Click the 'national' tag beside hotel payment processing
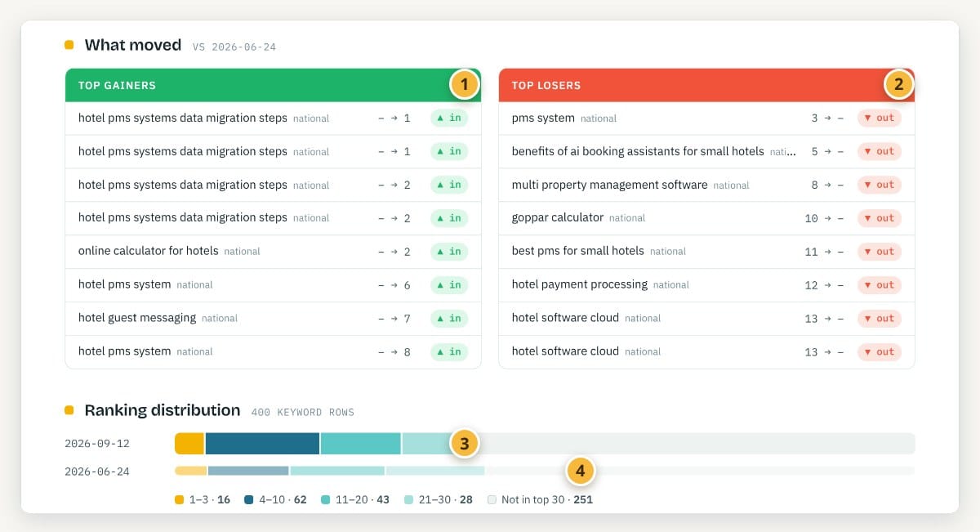The image size is (980, 532). coord(671,285)
